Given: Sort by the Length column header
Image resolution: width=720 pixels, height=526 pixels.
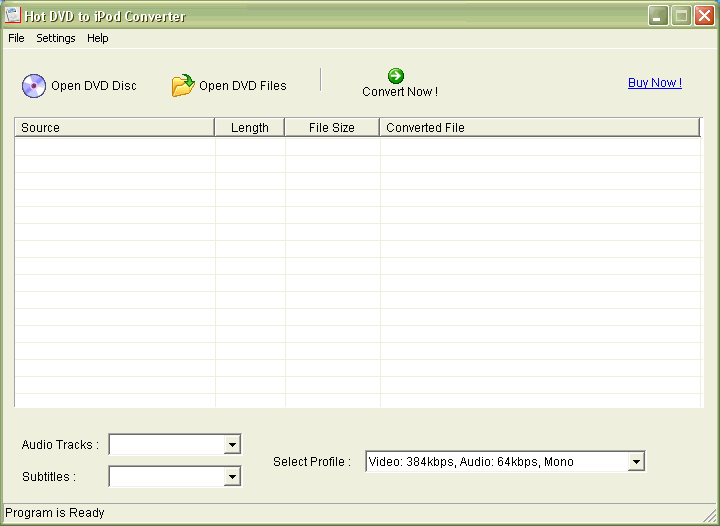Looking at the screenshot, I should coord(250,128).
